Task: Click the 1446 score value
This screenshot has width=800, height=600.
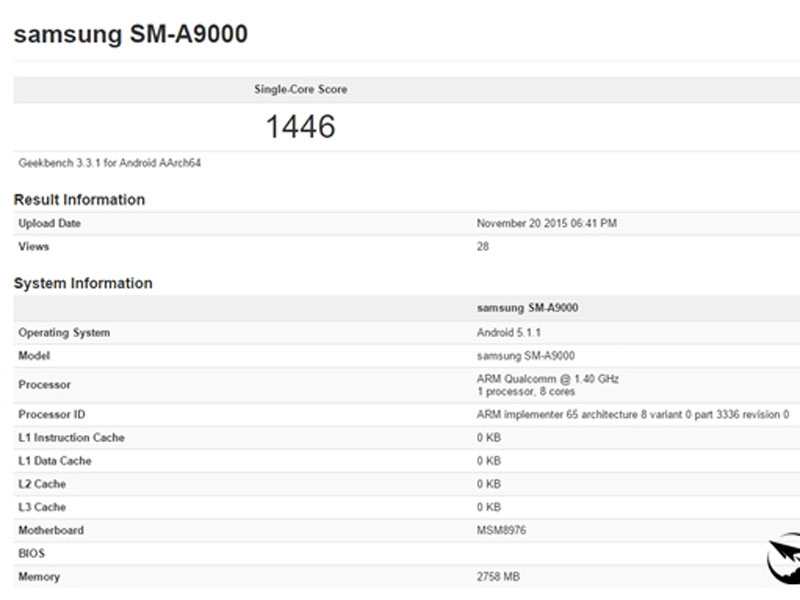Action: pos(301,126)
